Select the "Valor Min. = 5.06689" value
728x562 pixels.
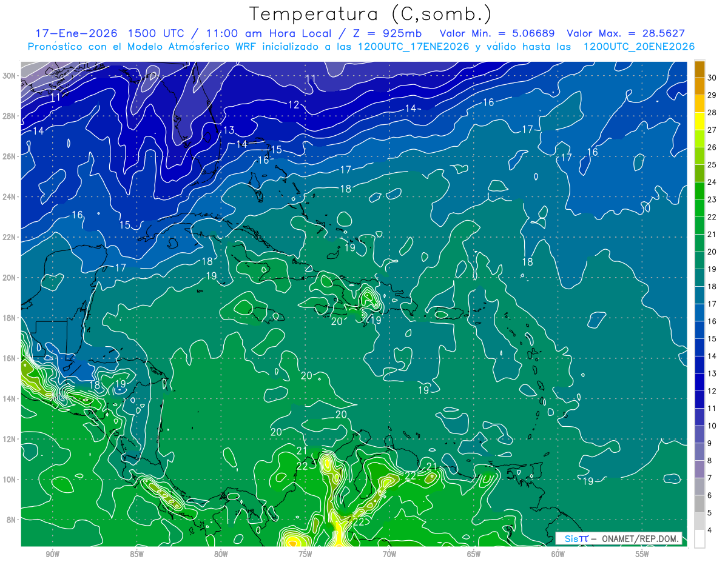point(496,33)
